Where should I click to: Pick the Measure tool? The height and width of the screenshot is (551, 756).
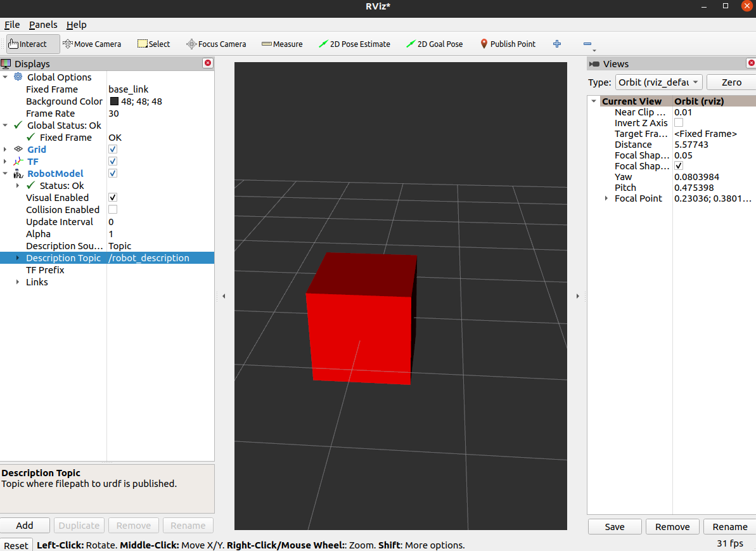coord(282,44)
